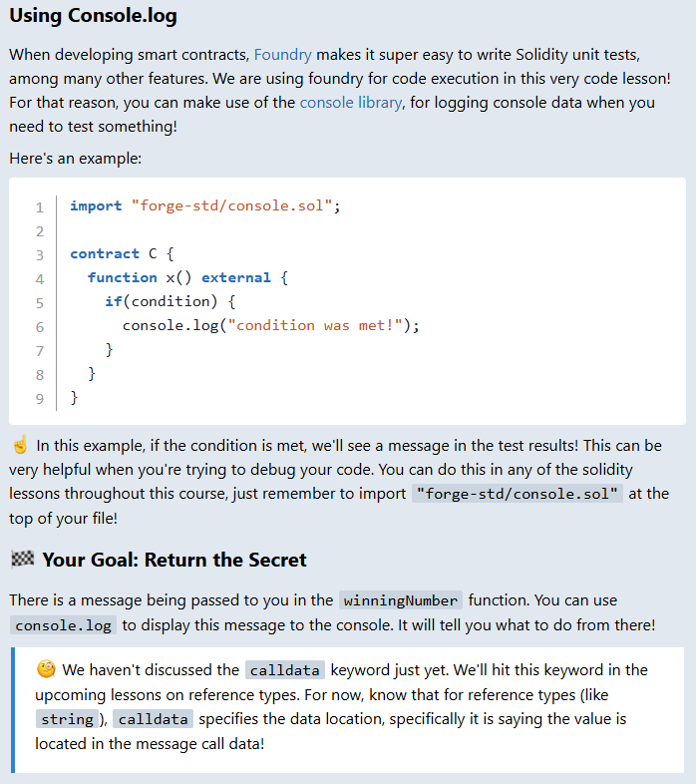Click the import keyword in code block
696x784 pixels.
96,206
